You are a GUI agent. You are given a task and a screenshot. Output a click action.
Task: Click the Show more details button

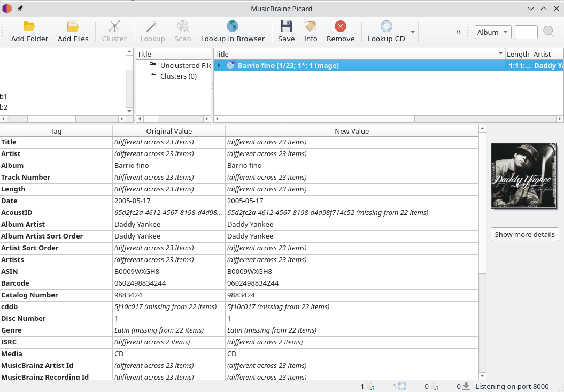click(524, 234)
